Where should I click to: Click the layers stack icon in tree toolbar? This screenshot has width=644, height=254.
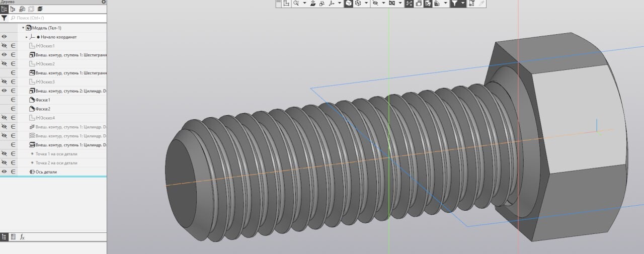40,9
